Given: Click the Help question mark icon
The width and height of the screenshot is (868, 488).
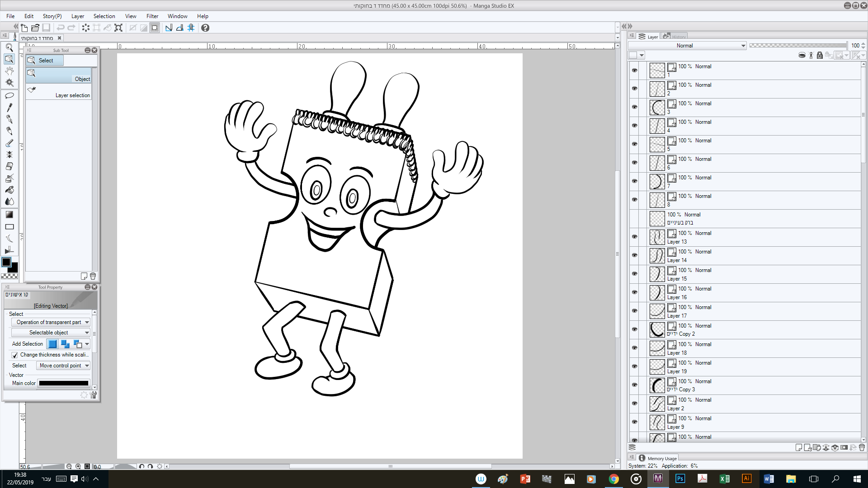Looking at the screenshot, I should (205, 28).
